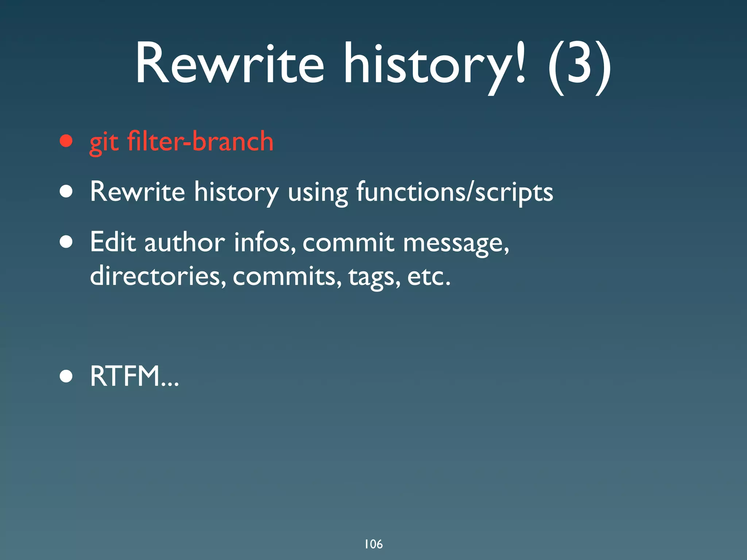Viewport: 747px width, 560px height.
Task: Click bullet dot beside 'Rewrite history using'
Action: (66, 192)
